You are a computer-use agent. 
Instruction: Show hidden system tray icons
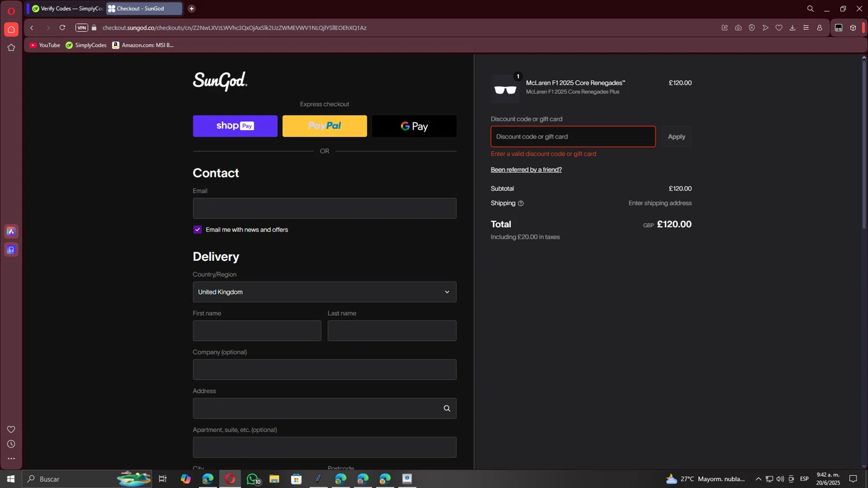(x=758, y=479)
